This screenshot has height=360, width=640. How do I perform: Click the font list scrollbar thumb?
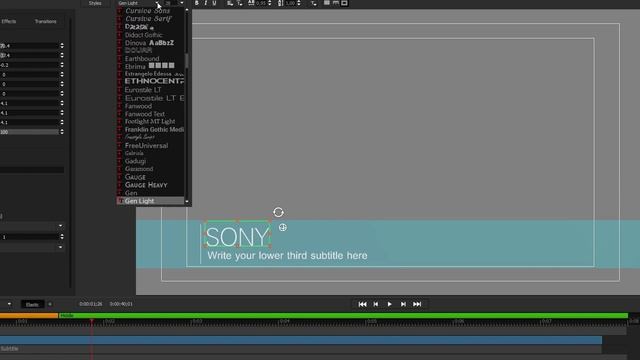tap(187, 61)
